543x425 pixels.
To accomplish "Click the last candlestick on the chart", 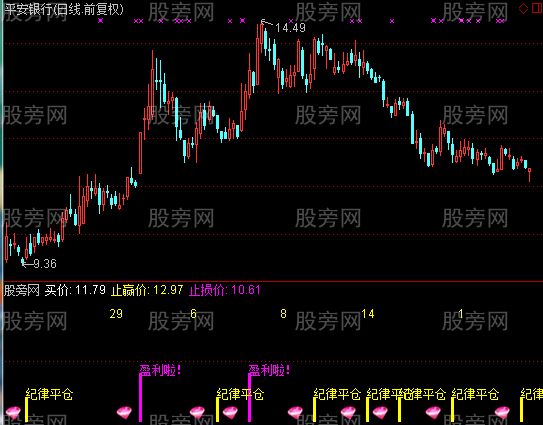I will 529,174.
